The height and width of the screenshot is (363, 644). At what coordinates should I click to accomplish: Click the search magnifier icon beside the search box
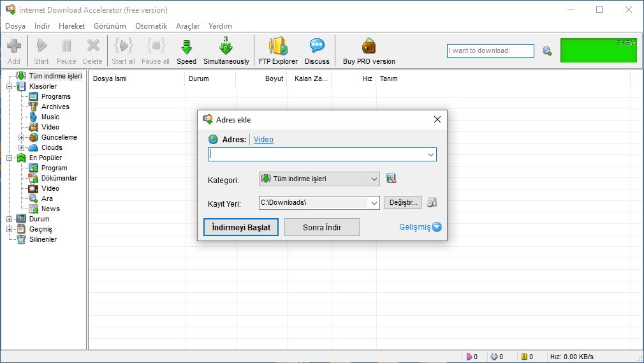547,51
